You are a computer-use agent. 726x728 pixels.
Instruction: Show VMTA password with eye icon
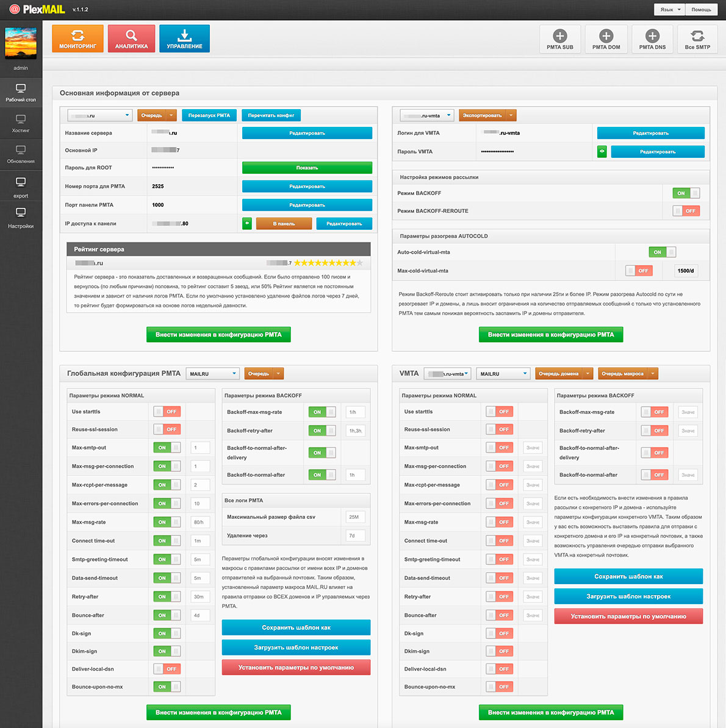point(602,151)
